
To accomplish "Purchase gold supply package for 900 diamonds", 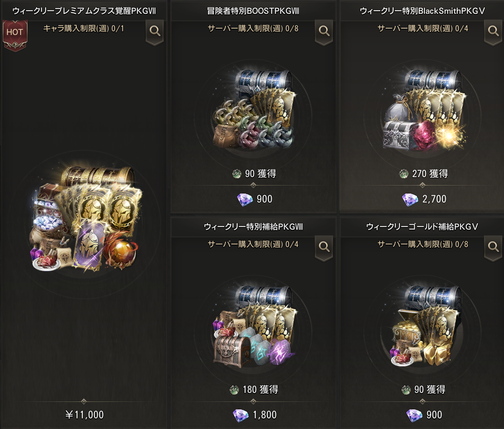I will pyautogui.click(x=424, y=415).
